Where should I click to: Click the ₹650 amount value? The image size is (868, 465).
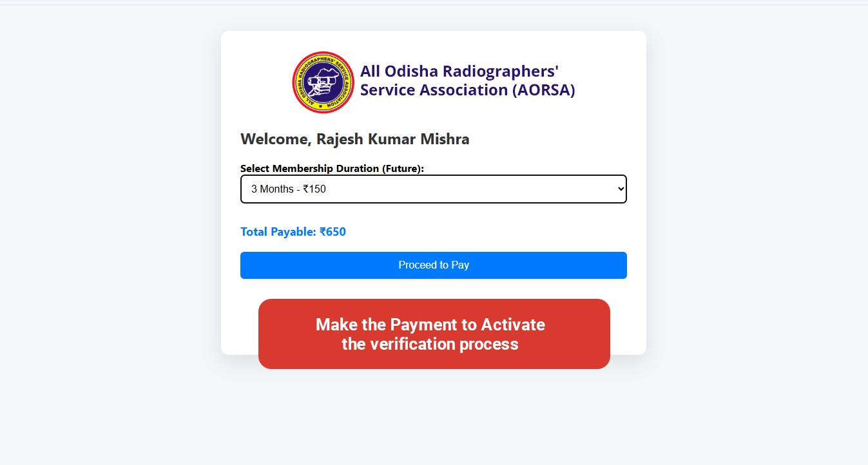click(333, 232)
